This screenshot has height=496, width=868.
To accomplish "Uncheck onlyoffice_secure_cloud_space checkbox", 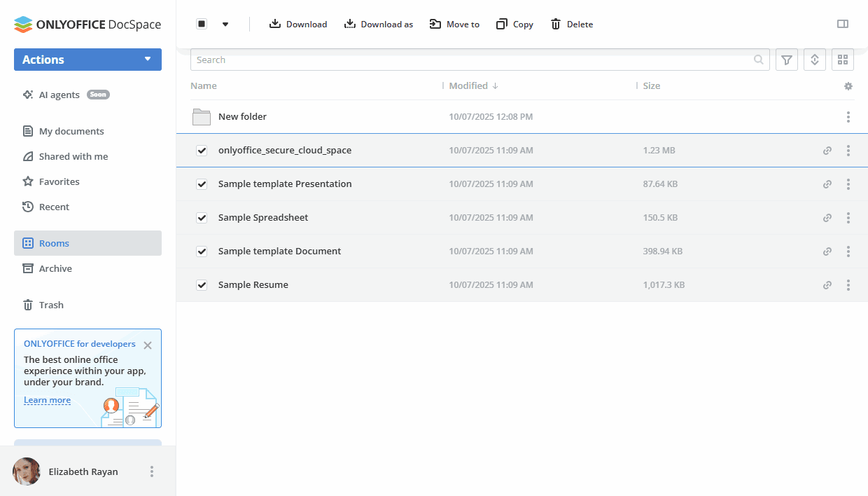I will (x=202, y=151).
